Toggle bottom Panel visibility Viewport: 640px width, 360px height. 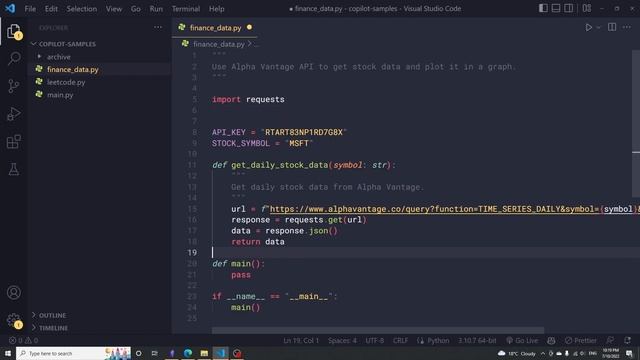[556, 8]
